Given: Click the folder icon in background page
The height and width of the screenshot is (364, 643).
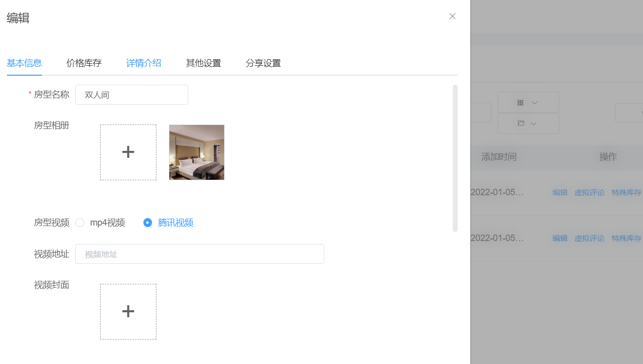Looking at the screenshot, I should click(x=521, y=123).
